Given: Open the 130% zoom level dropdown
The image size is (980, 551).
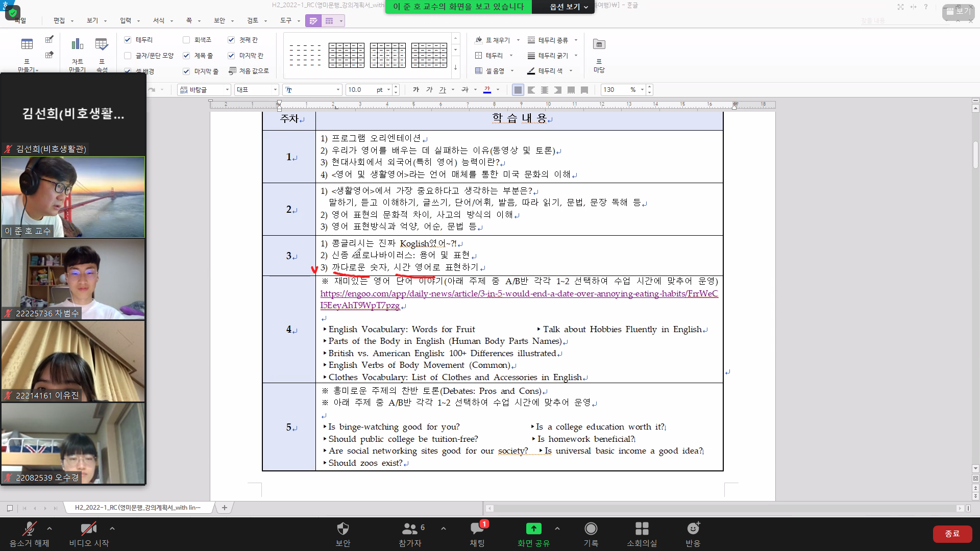Looking at the screenshot, I should [x=642, y=90].
